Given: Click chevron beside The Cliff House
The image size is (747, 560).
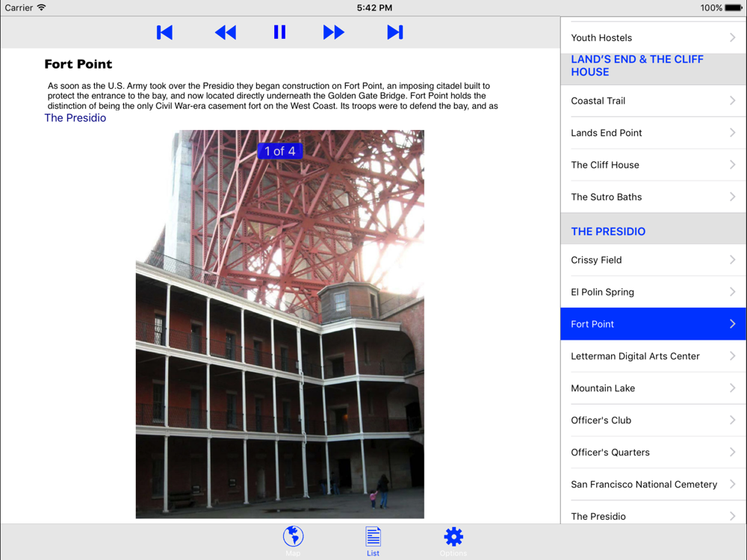Looking at the screenshot, I should coord(733,165).
